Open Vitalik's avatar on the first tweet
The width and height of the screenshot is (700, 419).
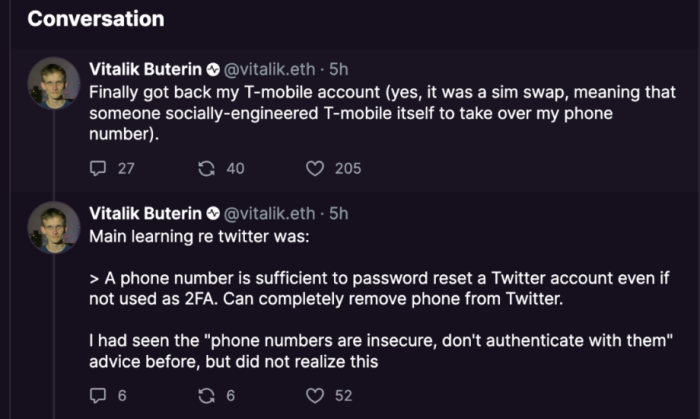[x=54, y=83]
